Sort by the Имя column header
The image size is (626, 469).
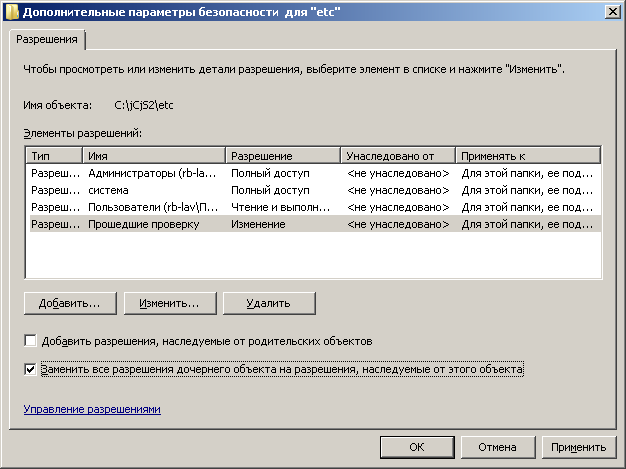154,156
